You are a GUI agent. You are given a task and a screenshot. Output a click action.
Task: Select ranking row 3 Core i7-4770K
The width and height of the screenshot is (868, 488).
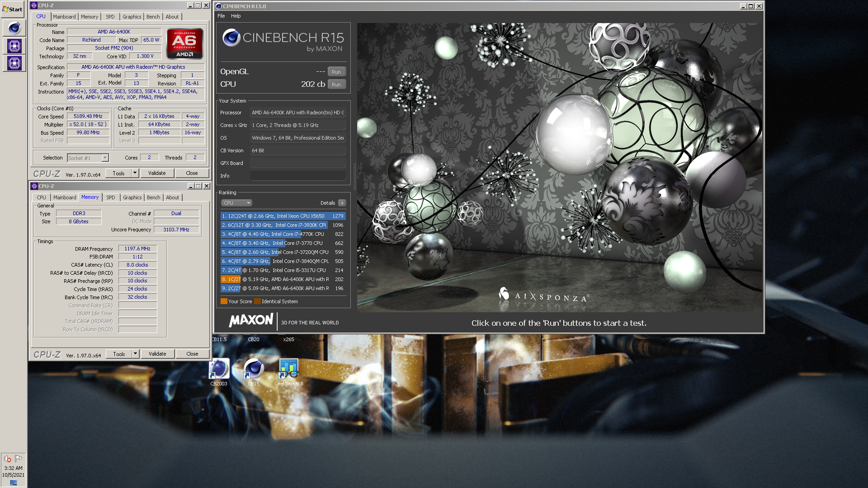coord(283,234)
